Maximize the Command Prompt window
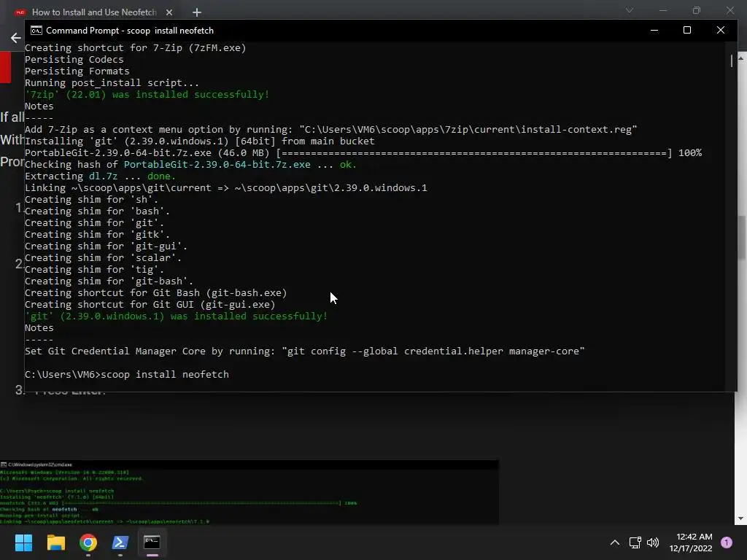 (687, 30)
